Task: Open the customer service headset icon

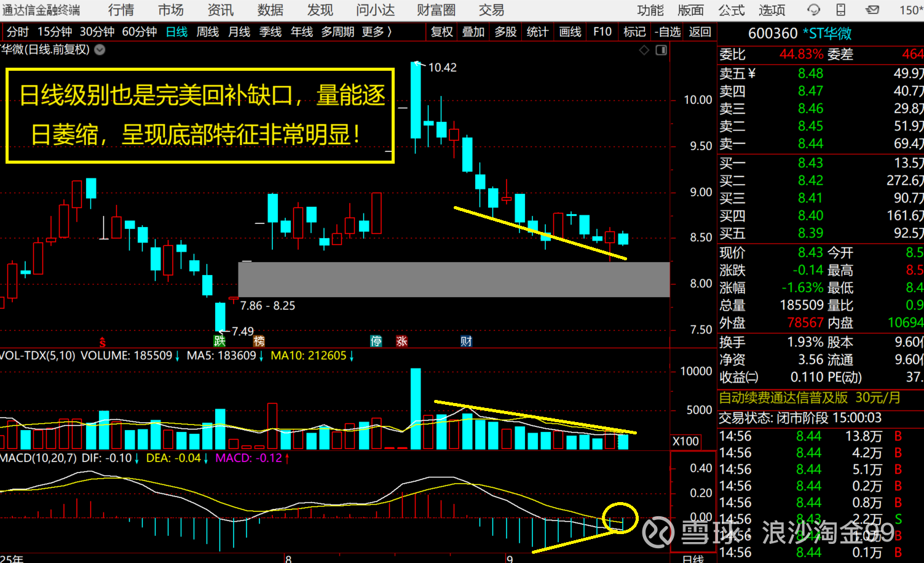Action: [x=813, y=10]
